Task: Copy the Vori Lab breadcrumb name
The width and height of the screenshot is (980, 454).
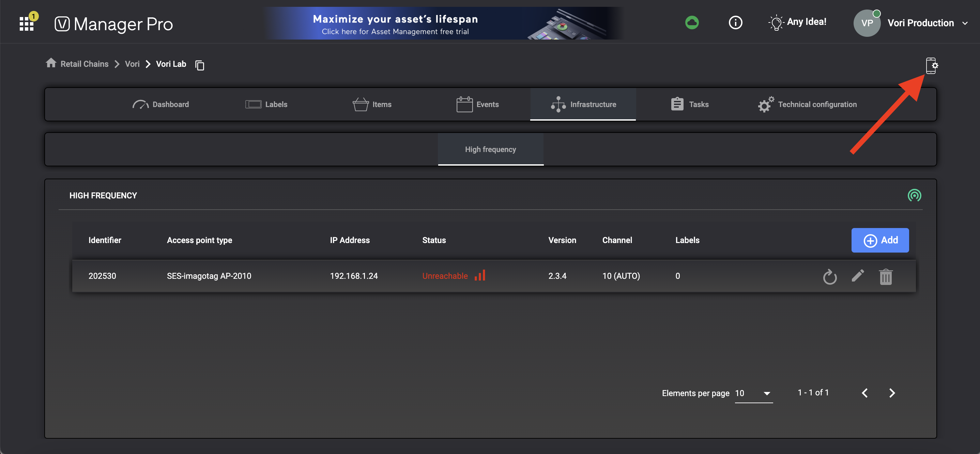Action: (200, 65)
